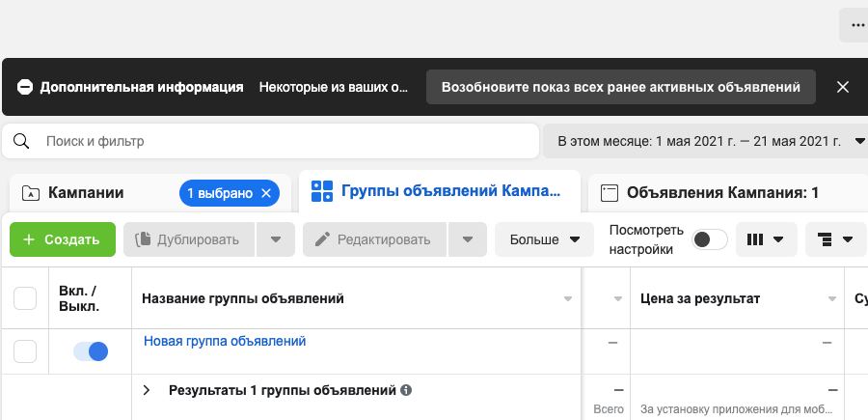Select the Новая группа объявлений row checkbox
Image resolution: width=868 pixels, height=420 pixels.
(x=25, y=351)
